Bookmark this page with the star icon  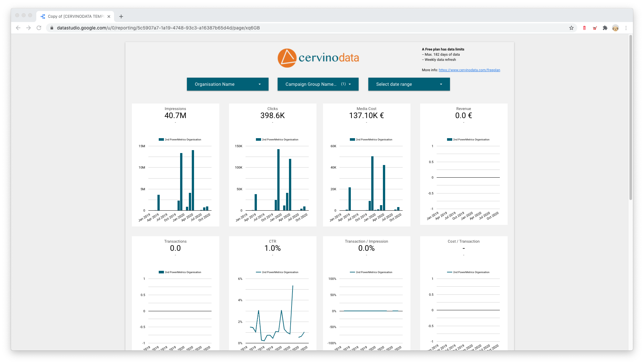tap(571, 28)
